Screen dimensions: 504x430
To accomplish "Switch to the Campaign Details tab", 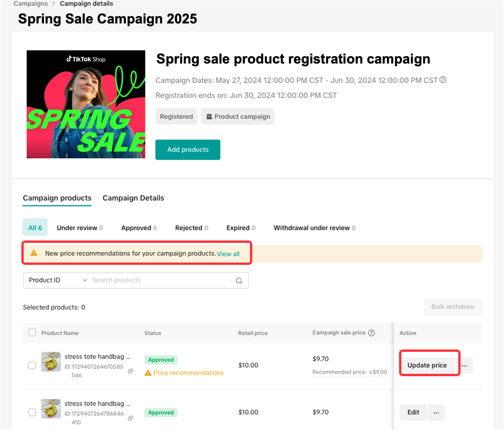I will (133, 198).
